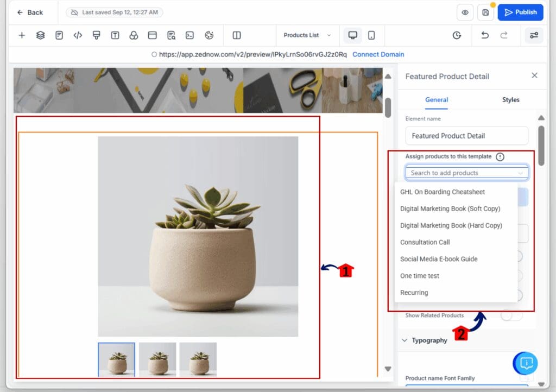This screenshot has width=556, height=392.
Task: Collapse the Typography section
Action: point(404,340)
